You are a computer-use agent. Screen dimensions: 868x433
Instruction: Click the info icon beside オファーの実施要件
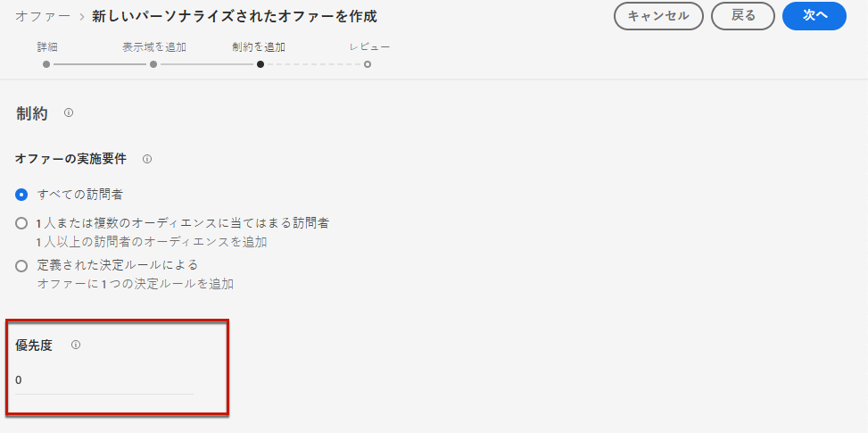147,160
